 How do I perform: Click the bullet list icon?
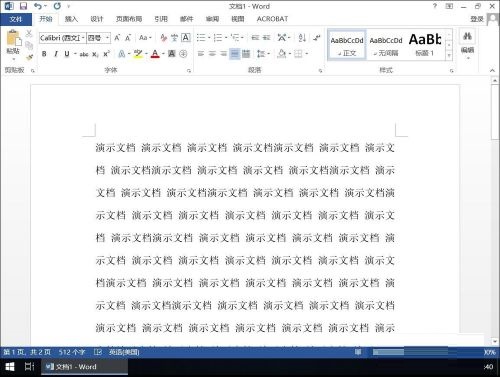click(x=201, y=38)
